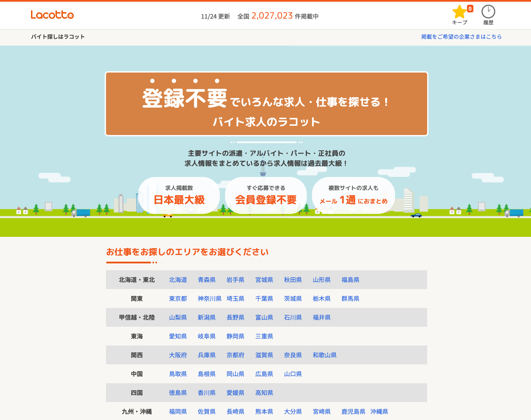Click the keep count badge showing 0
531x420 pixels.
click(470, 9)
